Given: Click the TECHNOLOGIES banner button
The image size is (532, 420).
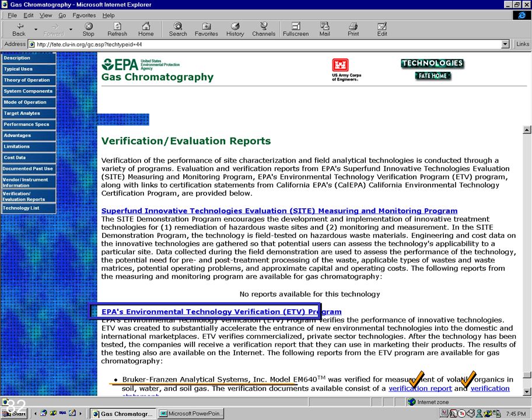Looking at the screenshot, I should [x=432, y=63].
